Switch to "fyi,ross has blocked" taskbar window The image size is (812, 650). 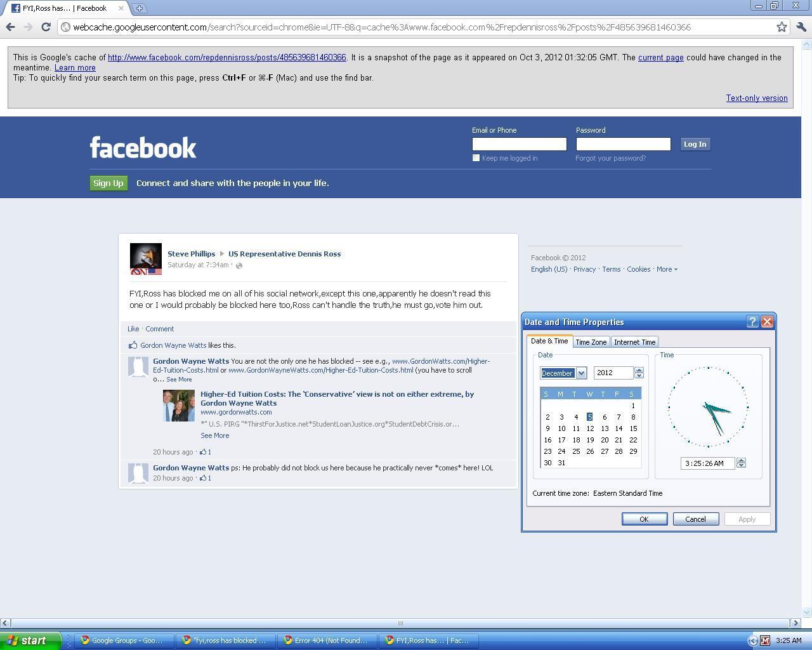click(x=225, y=640)
